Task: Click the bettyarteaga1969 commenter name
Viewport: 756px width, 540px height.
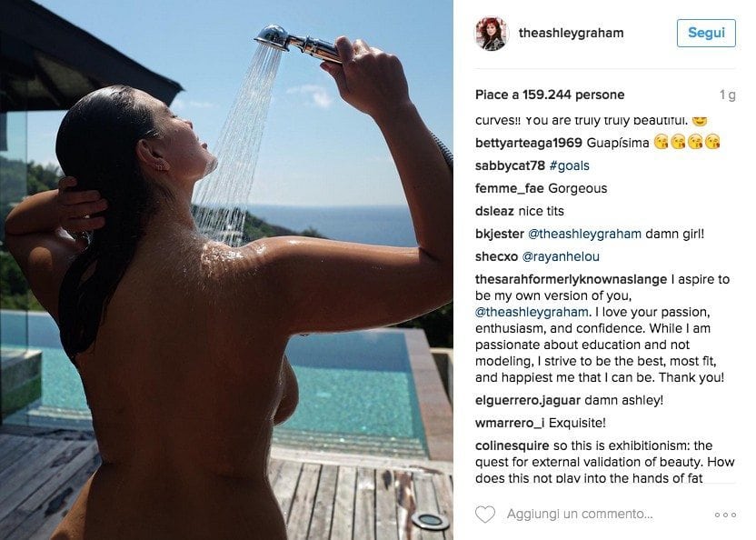Action: [529, 143]
